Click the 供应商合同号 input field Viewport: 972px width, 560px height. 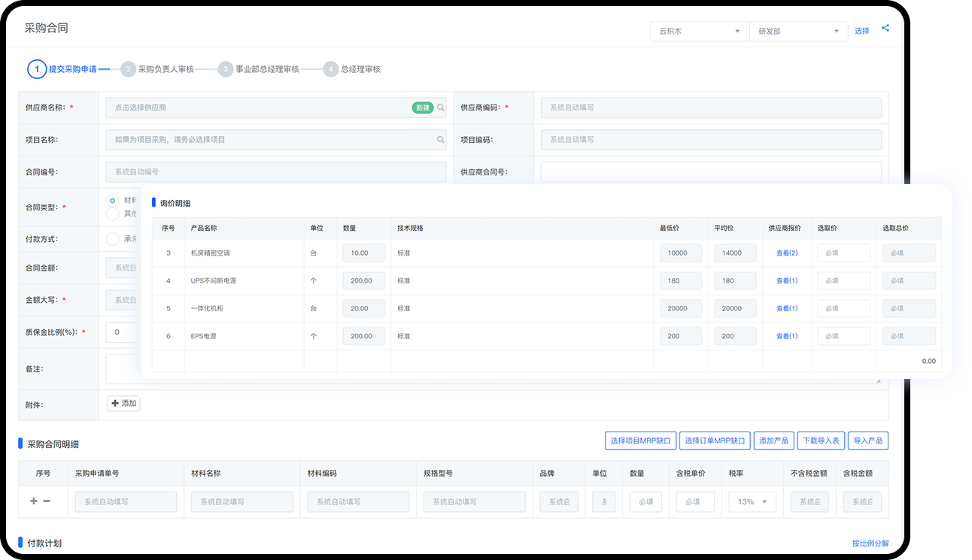711,172
